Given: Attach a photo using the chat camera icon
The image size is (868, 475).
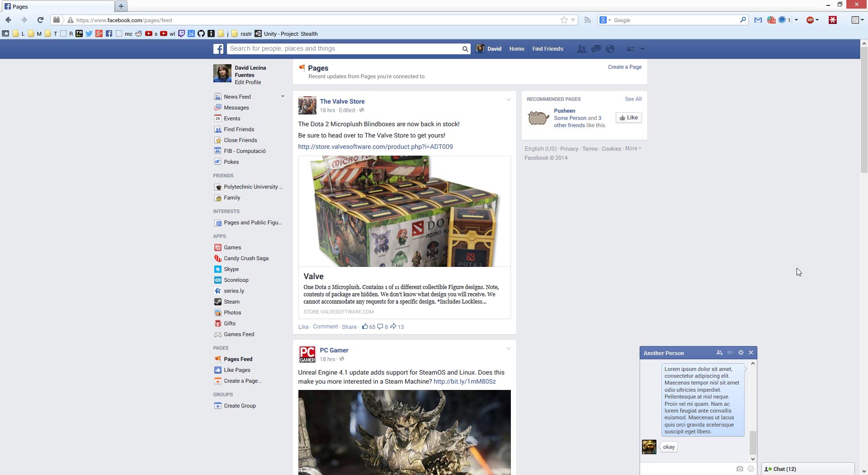Looking at the screenshot, I should [740, 469].
